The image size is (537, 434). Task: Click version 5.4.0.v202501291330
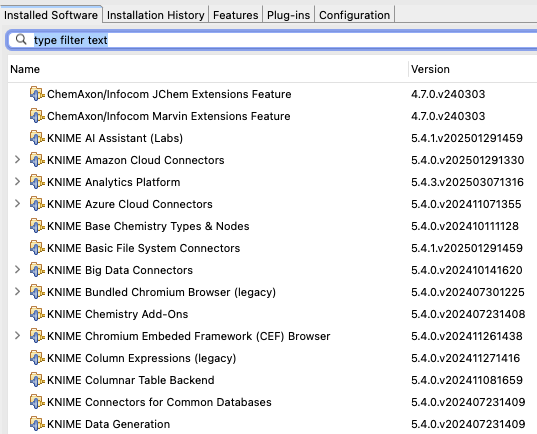(467, 160)
